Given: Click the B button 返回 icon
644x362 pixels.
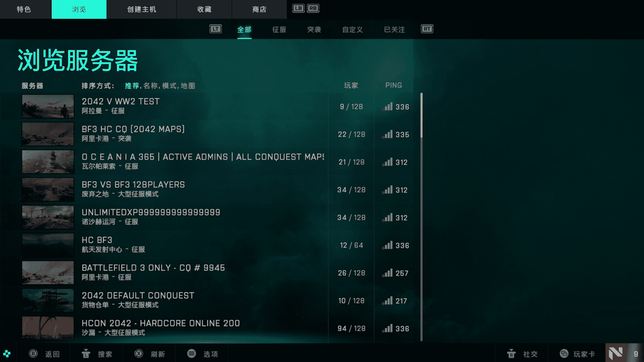Looking at the screenshot, I should pos(33,354).
